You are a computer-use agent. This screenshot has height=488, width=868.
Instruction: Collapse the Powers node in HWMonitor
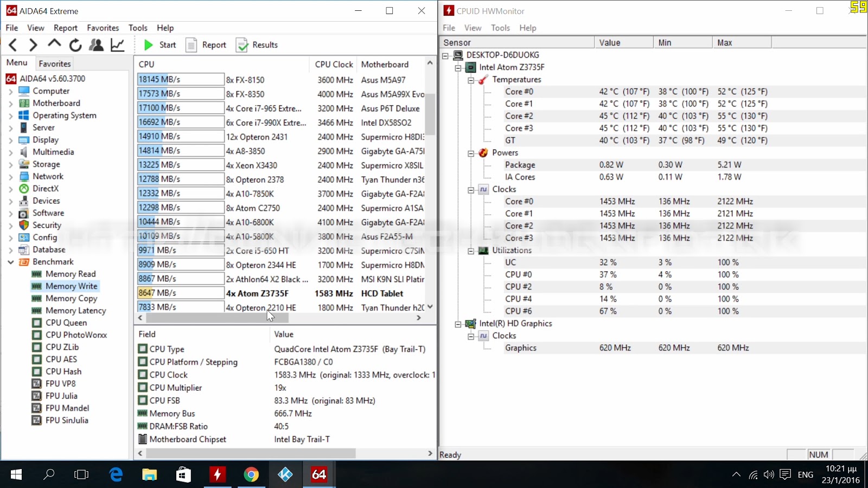[x=471, y=153]
